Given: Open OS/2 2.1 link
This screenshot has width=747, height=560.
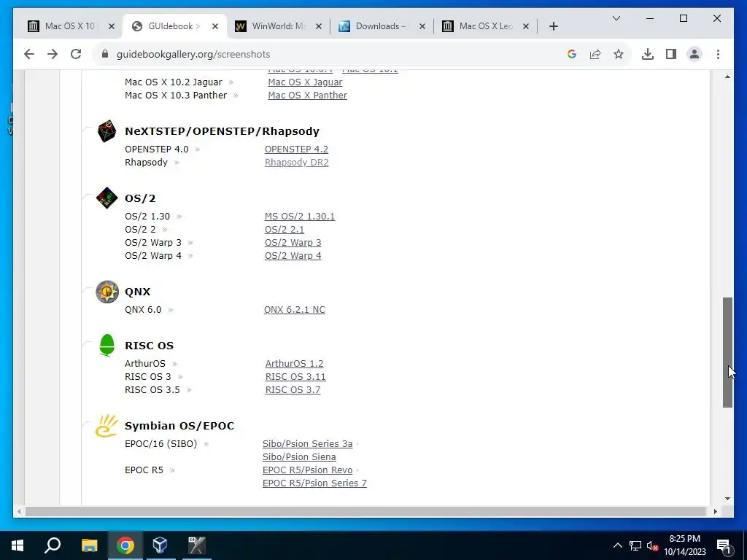Looking at the screenshot, I should pos(285,230).
